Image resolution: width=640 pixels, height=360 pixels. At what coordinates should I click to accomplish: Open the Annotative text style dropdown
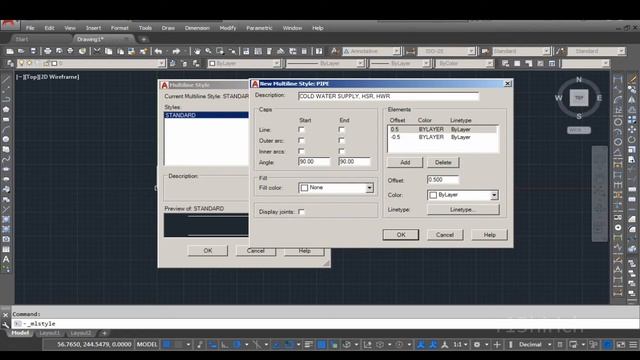(396, 51)
